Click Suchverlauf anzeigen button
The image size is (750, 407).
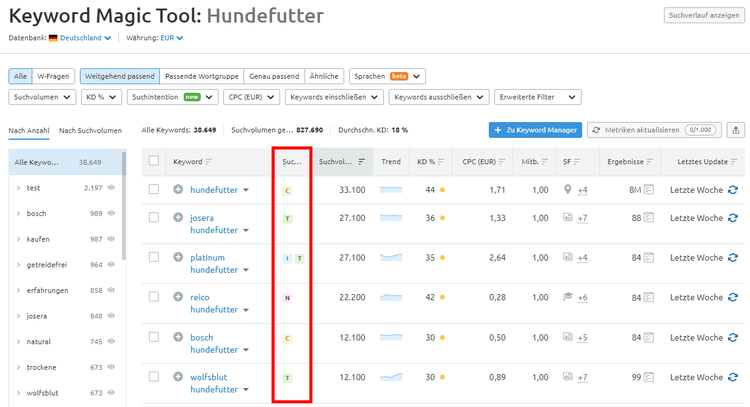click(704, 15)
